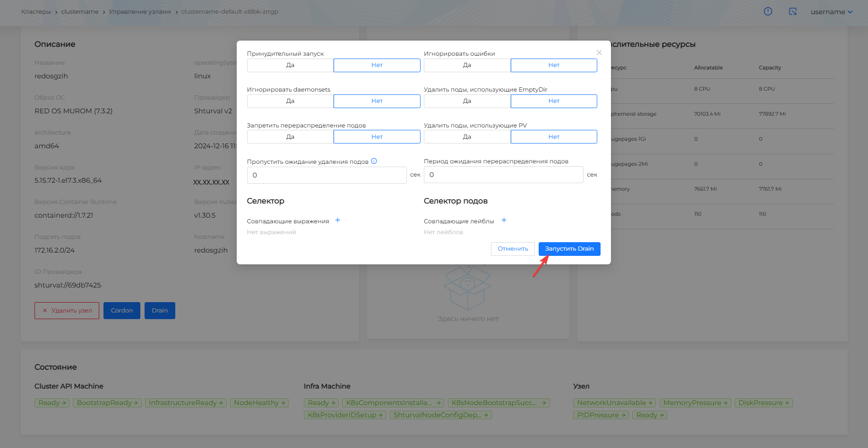This screenshot has height=448, width=868.
Task: Choose Да for deleting pods using EmptyDir
Action: tap(467, 101)
